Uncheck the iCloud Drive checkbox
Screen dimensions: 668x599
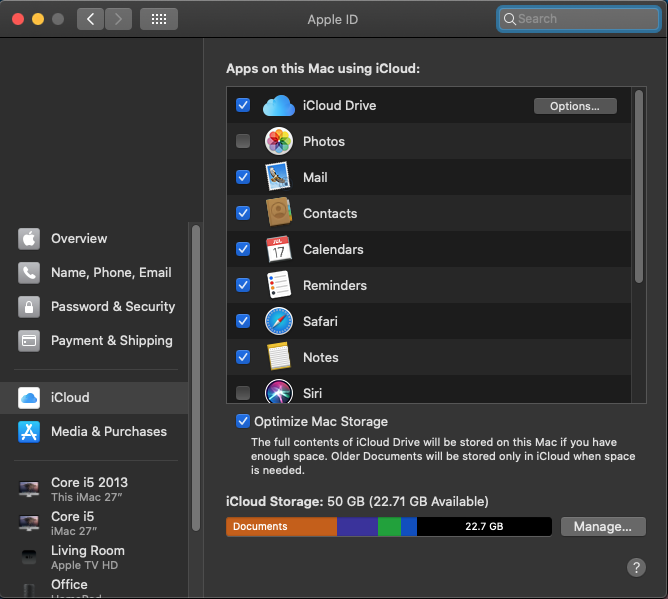pos(243,105)
